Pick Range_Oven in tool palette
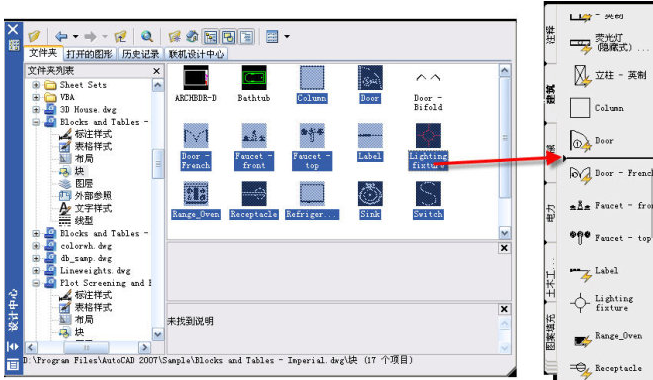The width and height of the screenshot is (653, 380). [607, 338]
